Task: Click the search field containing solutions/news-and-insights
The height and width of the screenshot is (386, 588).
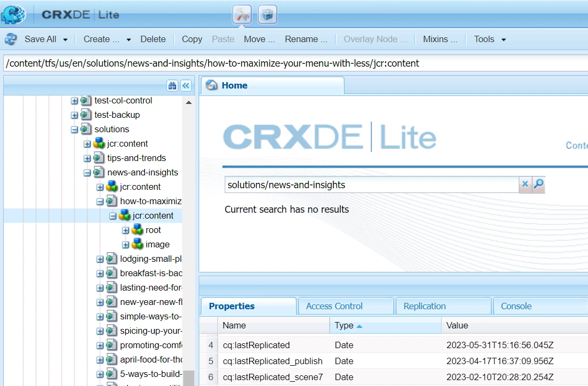Action: [372, 185]
